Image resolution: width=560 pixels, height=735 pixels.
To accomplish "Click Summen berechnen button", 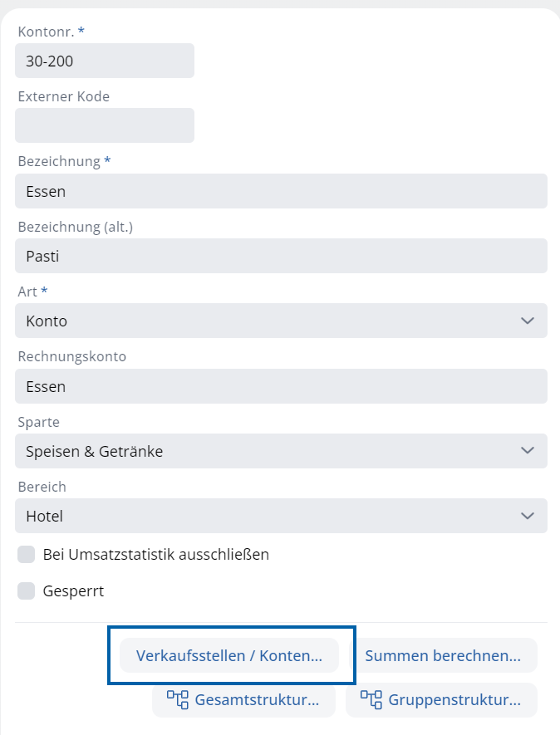I will tap(443, 655).
